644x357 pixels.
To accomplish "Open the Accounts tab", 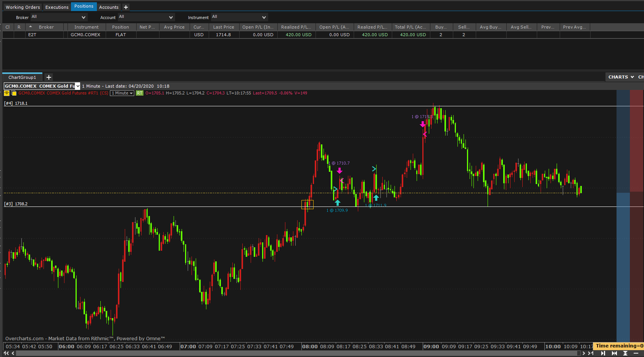I will click(x=109, y=7).
